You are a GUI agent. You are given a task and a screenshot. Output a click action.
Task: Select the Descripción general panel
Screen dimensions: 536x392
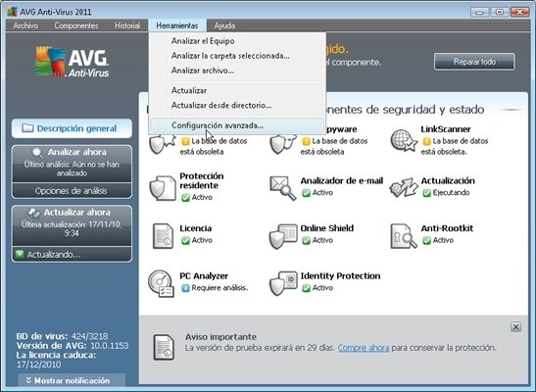(72, 128)
